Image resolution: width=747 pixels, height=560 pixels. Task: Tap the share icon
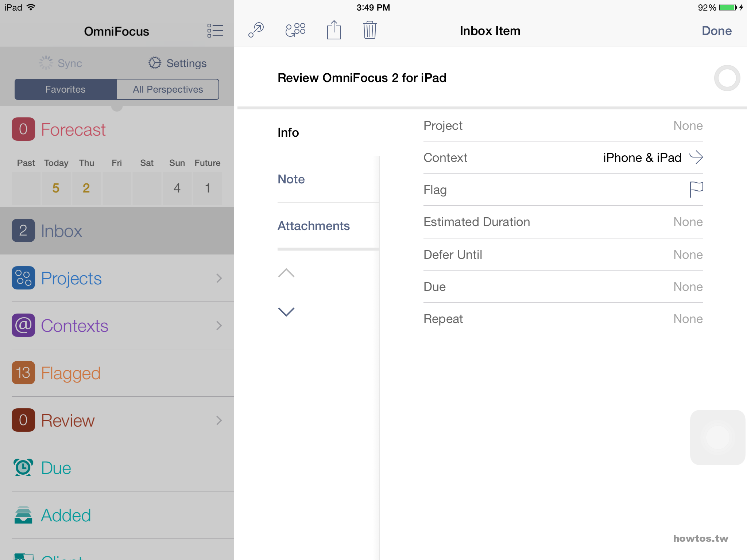point(334,30)
